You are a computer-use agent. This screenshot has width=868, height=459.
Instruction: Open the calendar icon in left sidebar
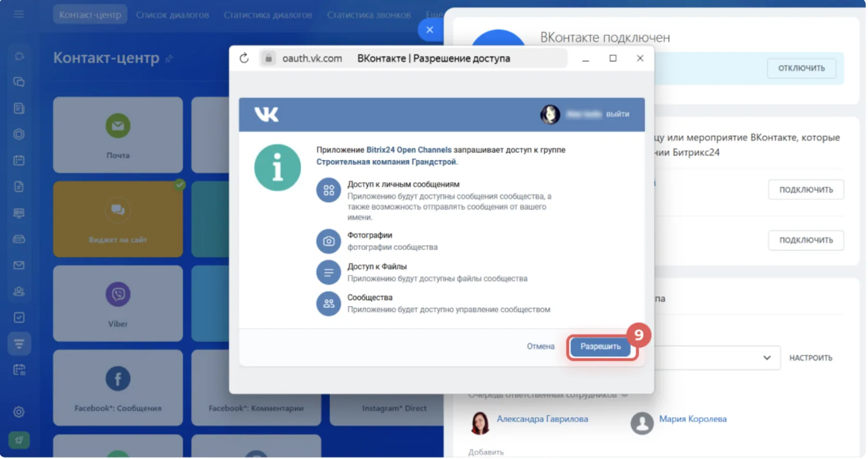(x=19, y=160)
